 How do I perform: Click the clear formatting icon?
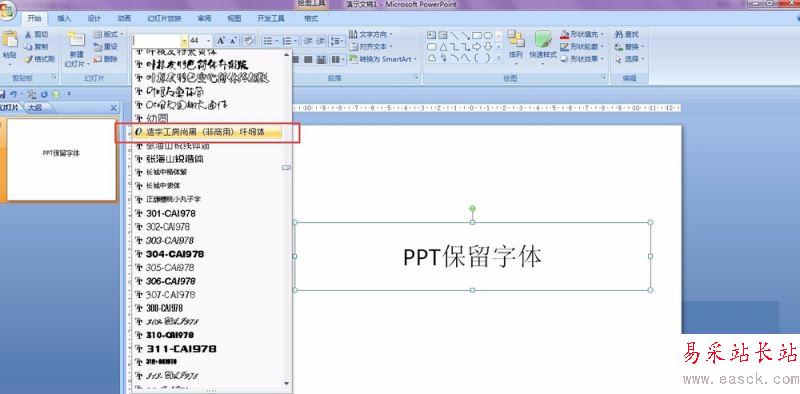(x=248, y=40)
